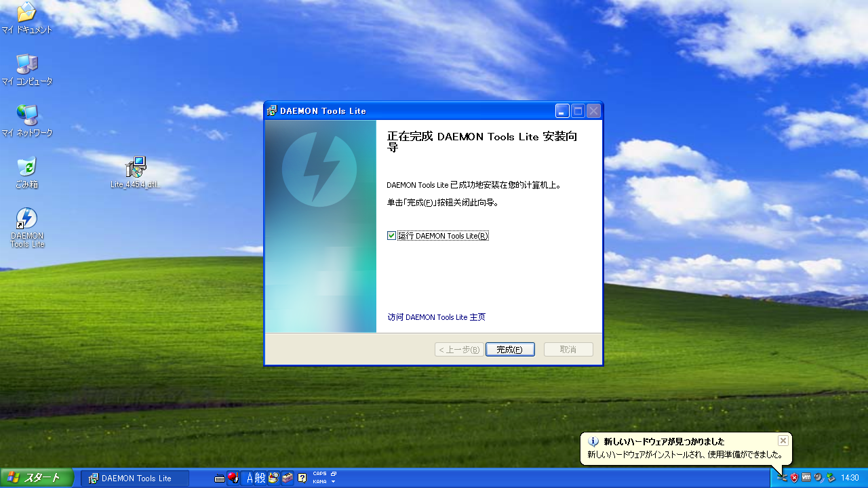The image size is (868, 488).
Task: Click the red Security Center shield tray icon
Action: (794, 478)
